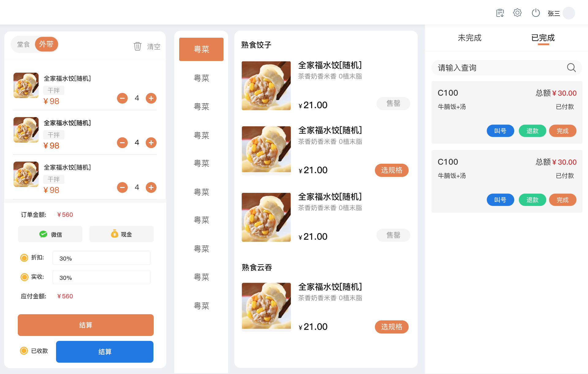Increase quantity of third cart item
The width and height of the screenshot is (588, 374).
point(151,187)
